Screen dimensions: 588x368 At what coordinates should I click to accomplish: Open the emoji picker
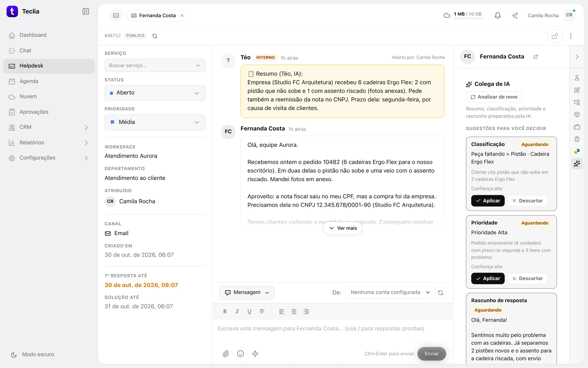[x=240, y=354]
